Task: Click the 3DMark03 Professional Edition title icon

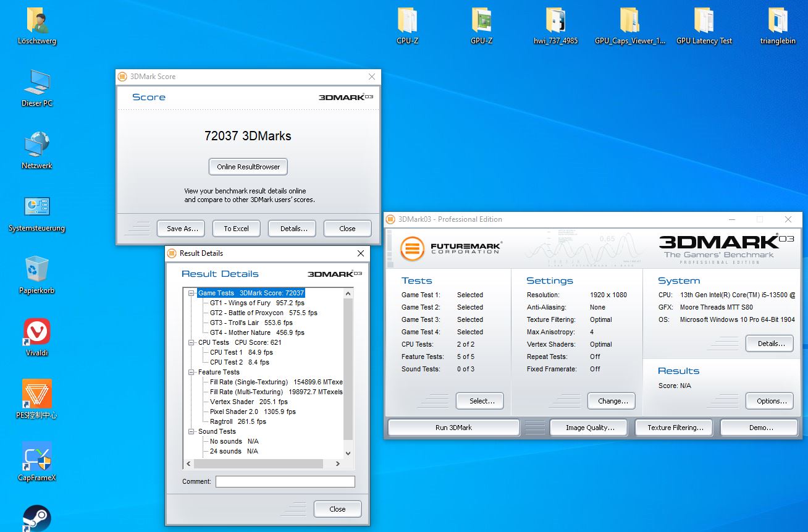Action: pyautogui.click(x=390, y=219)
